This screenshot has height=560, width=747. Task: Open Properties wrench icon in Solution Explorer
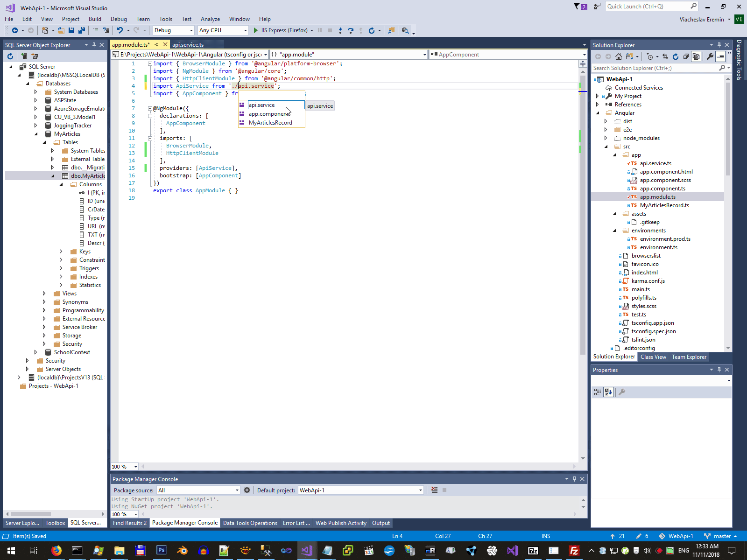pyautogui.click(x=710, y=56)
